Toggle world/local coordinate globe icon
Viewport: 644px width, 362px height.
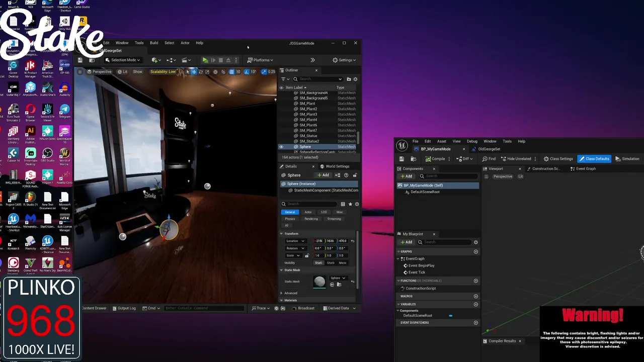pyautogui.click(x=215, y=71)
